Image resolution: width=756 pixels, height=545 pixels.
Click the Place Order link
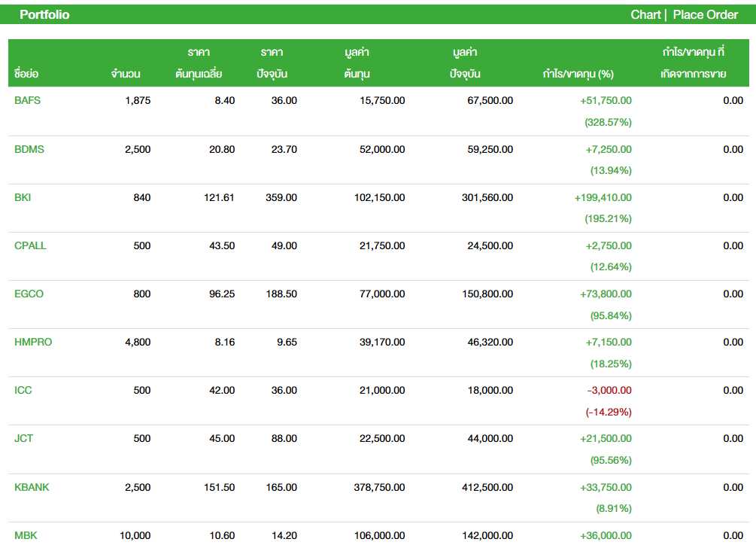click(705, 14)
